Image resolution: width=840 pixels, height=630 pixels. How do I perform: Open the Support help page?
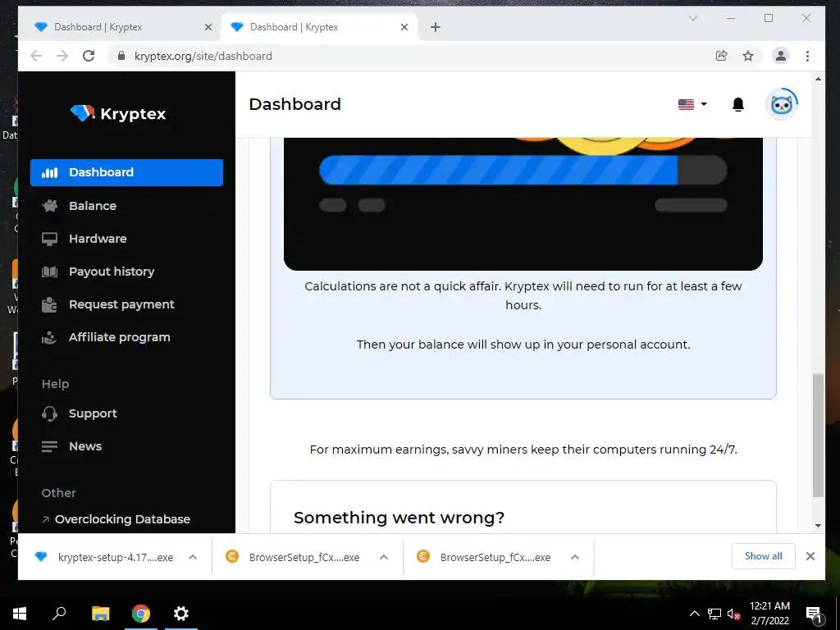pyautogui.click(x=93, y=413)
